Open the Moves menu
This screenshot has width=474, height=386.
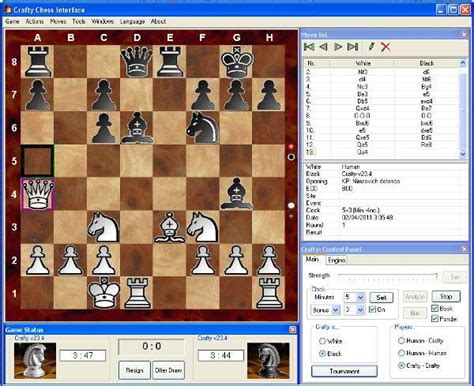pos(58,21)
